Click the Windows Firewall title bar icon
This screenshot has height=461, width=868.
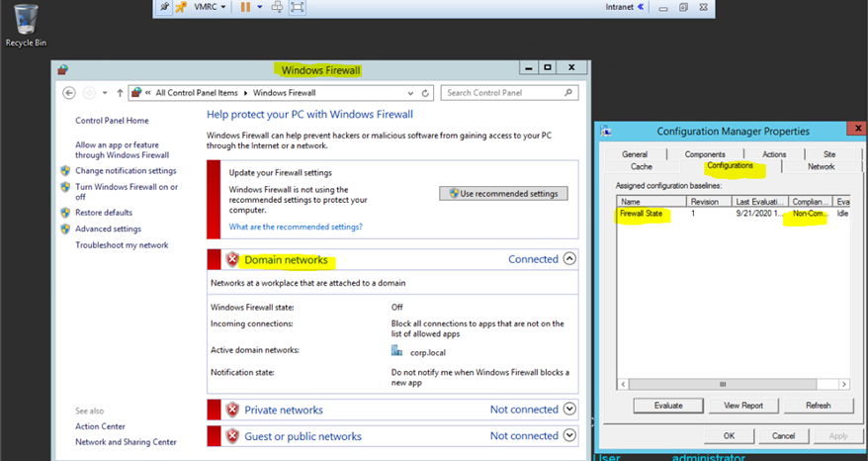pyautogui.click(x=62, y=69)
